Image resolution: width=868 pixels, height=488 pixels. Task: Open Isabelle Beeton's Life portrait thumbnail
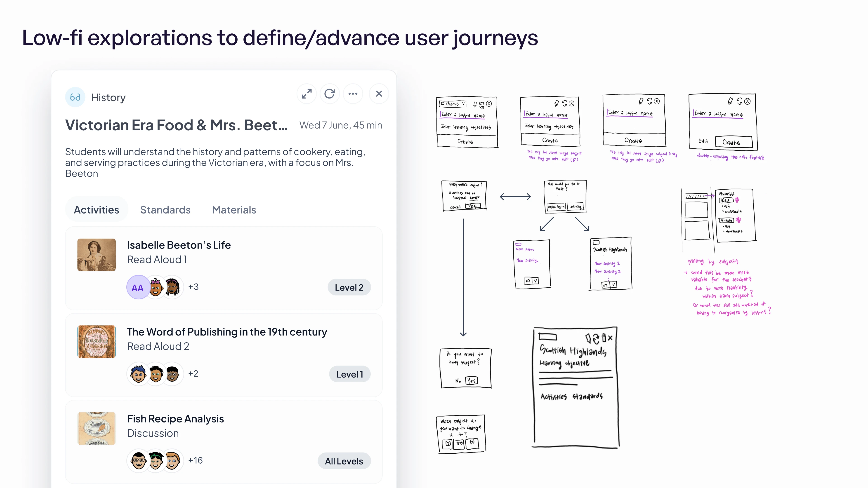click(96, 255)
